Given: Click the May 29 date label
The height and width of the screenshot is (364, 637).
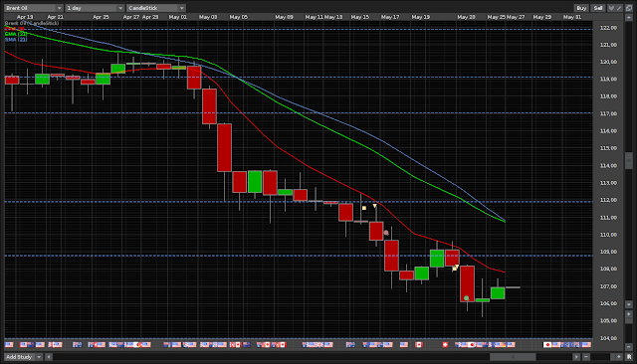Looking at the screenshot, I should 541,17.
